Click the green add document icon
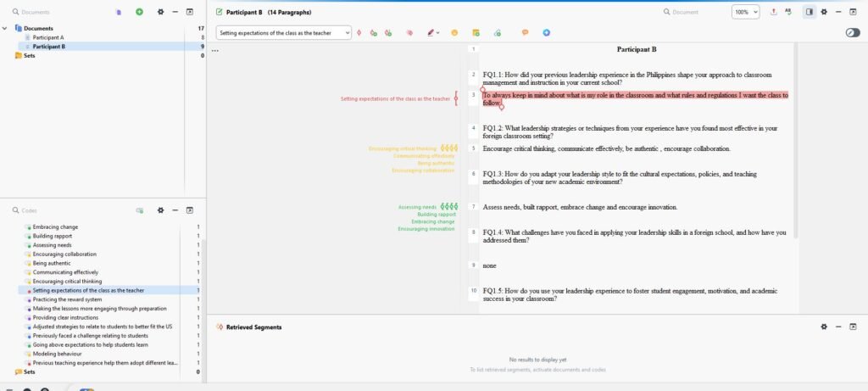The height and width of the screenshot is (391, 868). (139, 12)
